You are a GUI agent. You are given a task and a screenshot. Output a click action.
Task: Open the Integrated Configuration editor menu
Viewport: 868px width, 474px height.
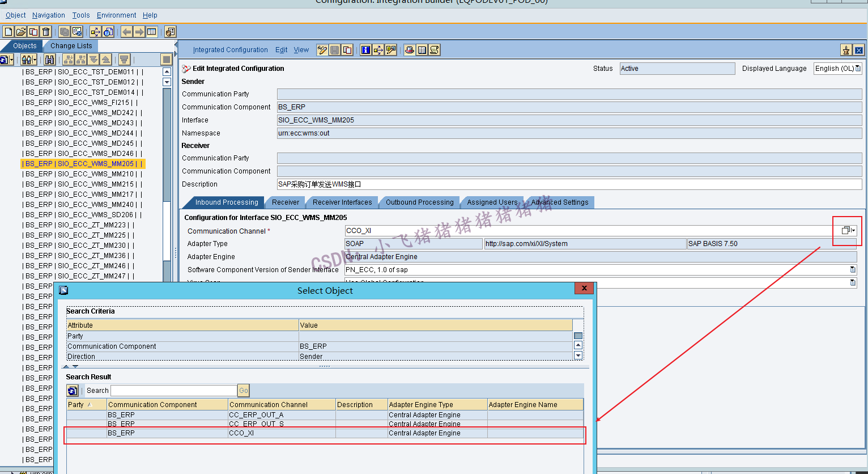click(231, 50)
